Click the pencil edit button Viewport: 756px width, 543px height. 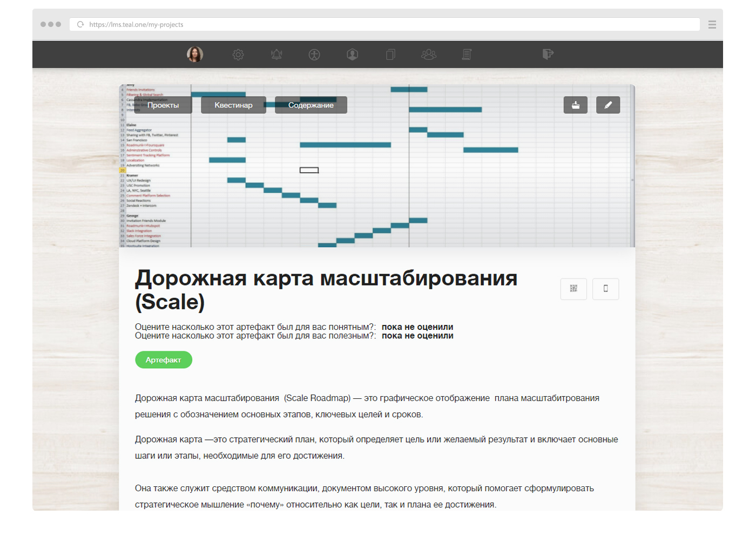tap(608, 105)
